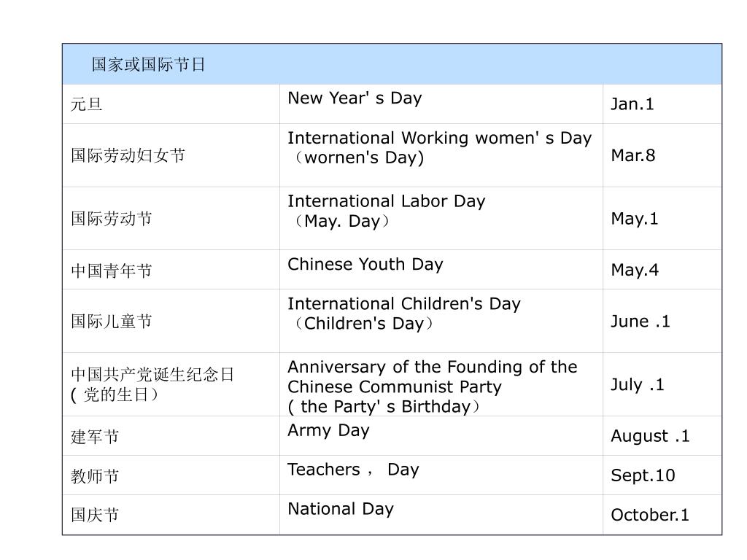747x560 pixels.
Task: Select the 国家或国际节日 header cell
Action: [x=392, y=64]
